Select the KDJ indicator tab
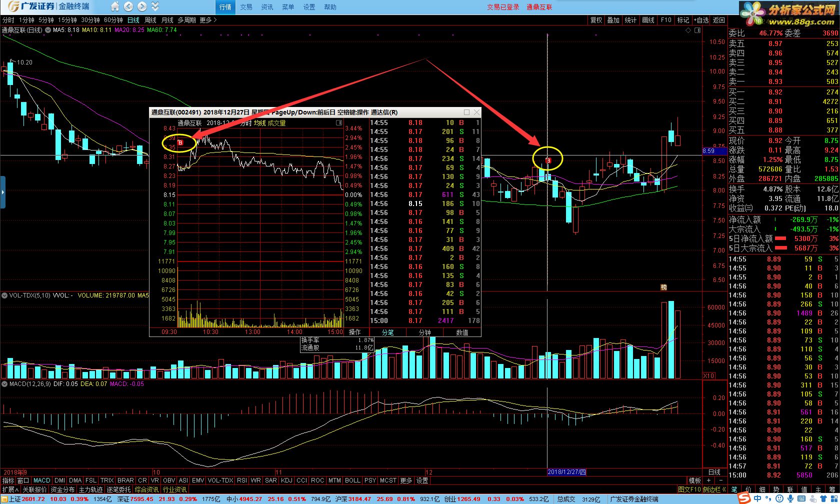 (x=286, y=480)
